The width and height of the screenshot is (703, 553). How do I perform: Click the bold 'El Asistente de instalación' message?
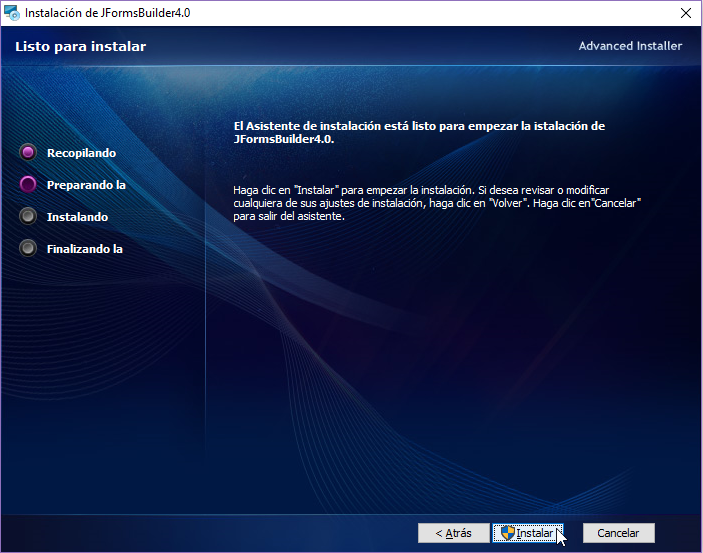click(x=419, y=132)
